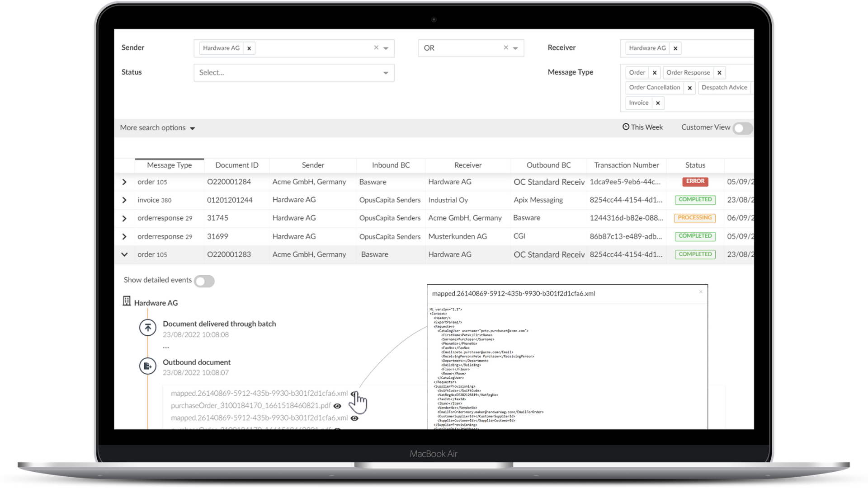Remove the Order Response filter chip
Image resolution: width=868 pixels, height=488 pixels.
720,72
